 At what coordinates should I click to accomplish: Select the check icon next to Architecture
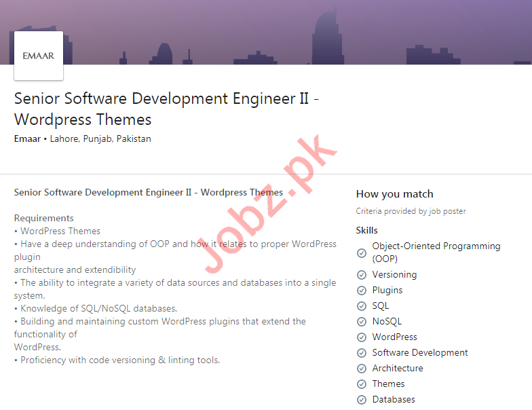coord(362,369)
